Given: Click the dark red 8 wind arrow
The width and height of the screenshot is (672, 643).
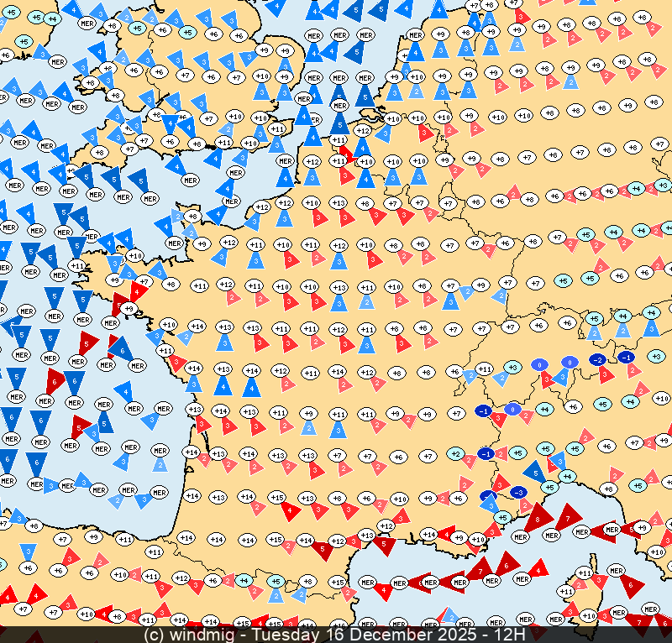Looking at the screenshot, I should coord(539,519).
